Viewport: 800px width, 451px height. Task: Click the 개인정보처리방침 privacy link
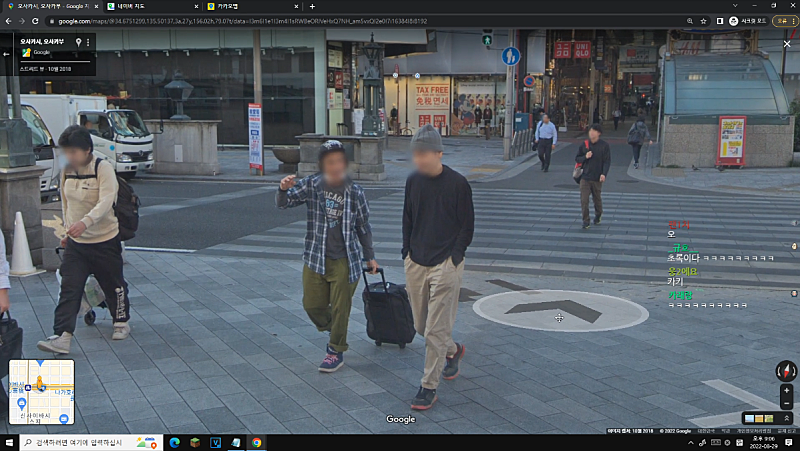[753, 431]
